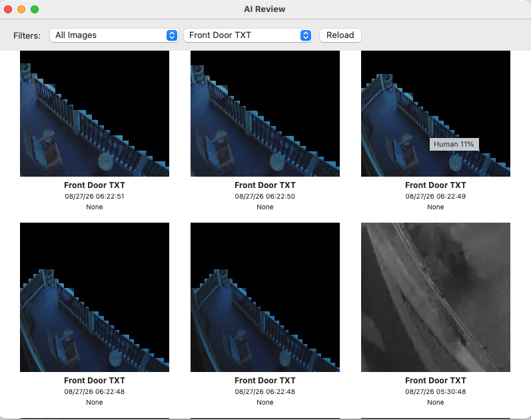Screen dimensions: 531x420
Task: Click the None label under 06:22:50 image
Action: (265, 207)
